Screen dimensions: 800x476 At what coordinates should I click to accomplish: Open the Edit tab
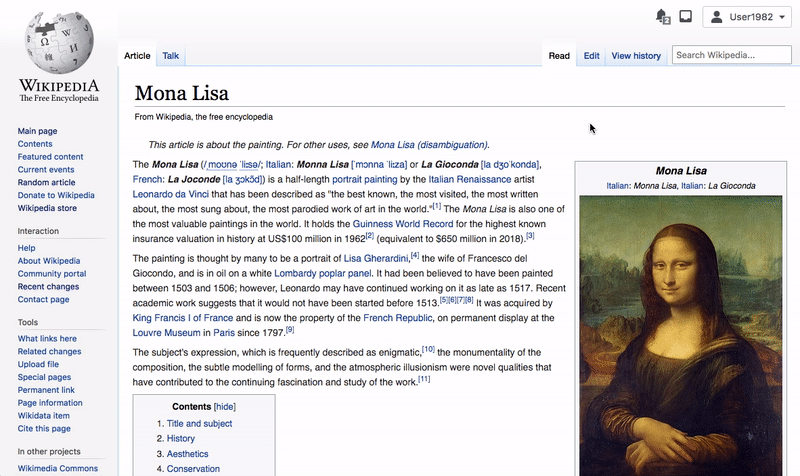point(591,56)
